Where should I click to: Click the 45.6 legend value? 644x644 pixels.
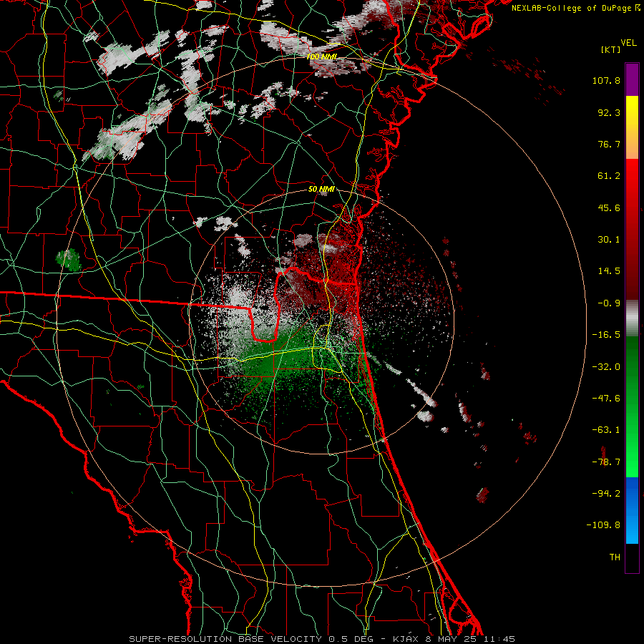pos(609,208)
